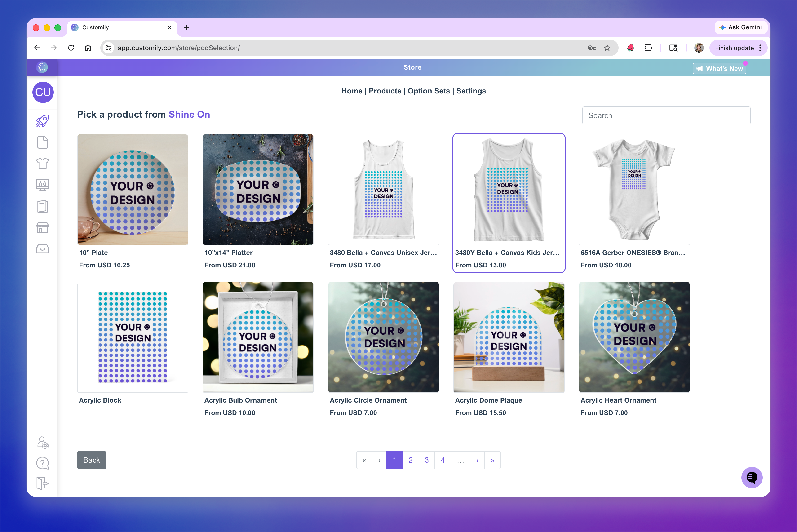The image size is (797, 532).
Task: Click the pagination ellipsis item
Action: (460, 460)
